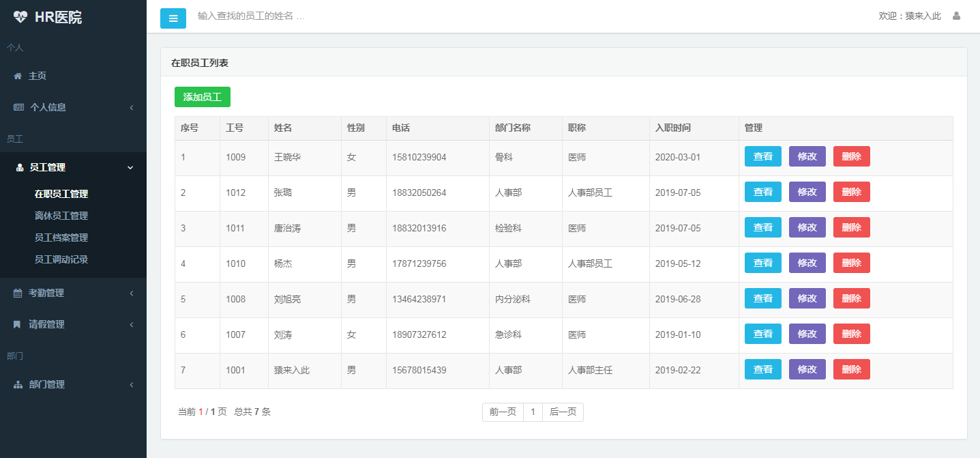Expand the 个人信息 menu arrow

pyautogui.click(x=131, y=107)
